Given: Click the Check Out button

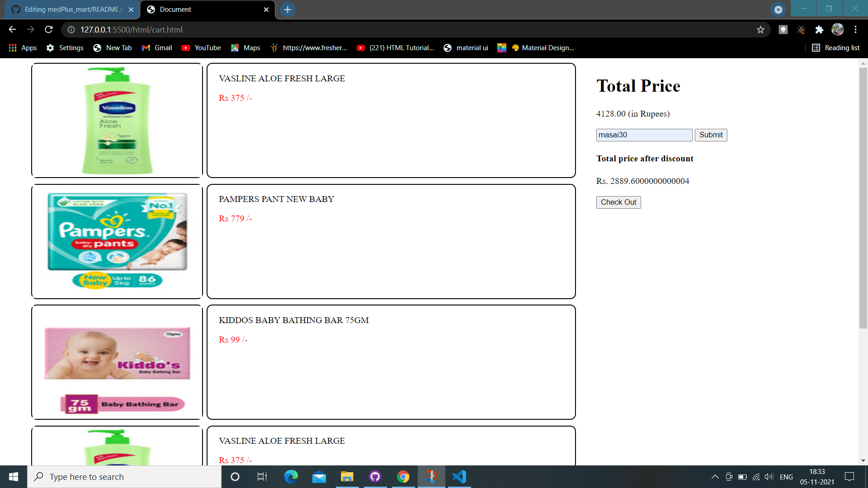Looking at the screenshot, I should 618,202.
